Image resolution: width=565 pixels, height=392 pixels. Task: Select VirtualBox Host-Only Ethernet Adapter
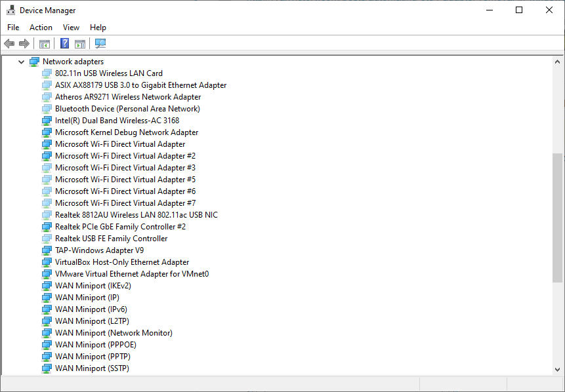122,262
